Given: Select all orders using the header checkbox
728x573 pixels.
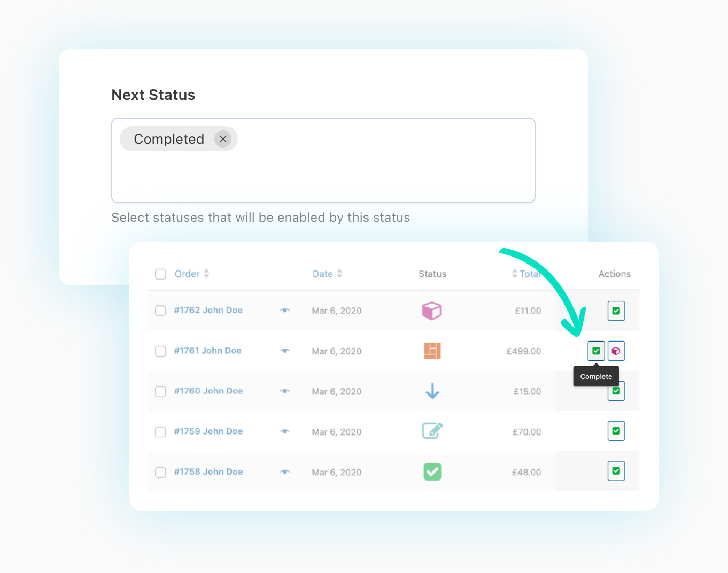Looking at the screenshot, I should click(160, 274).
